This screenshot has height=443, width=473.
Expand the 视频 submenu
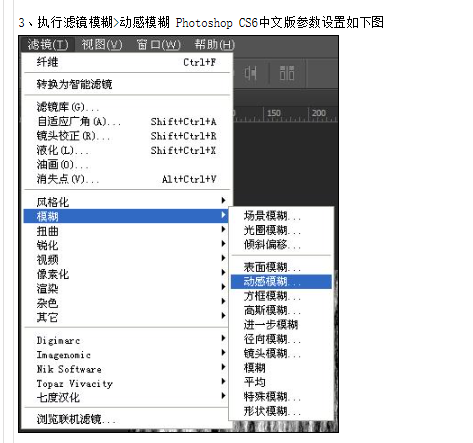[x=127, y=259]
